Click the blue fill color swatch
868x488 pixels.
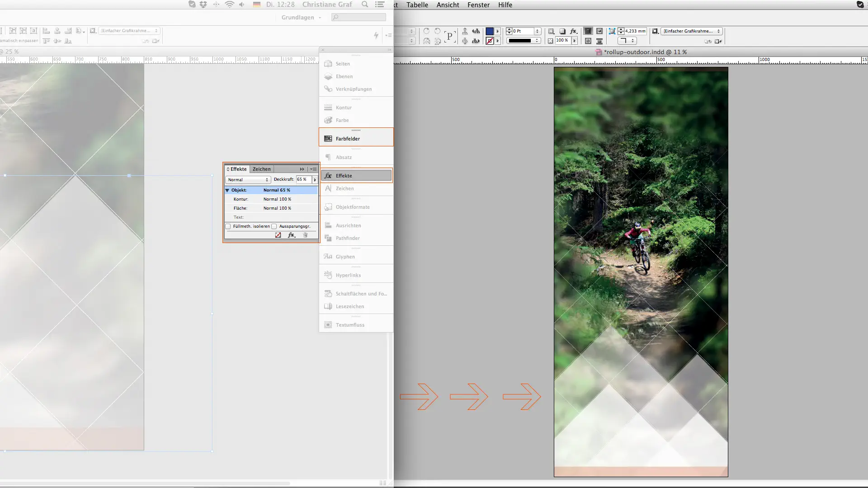point(489,31)
